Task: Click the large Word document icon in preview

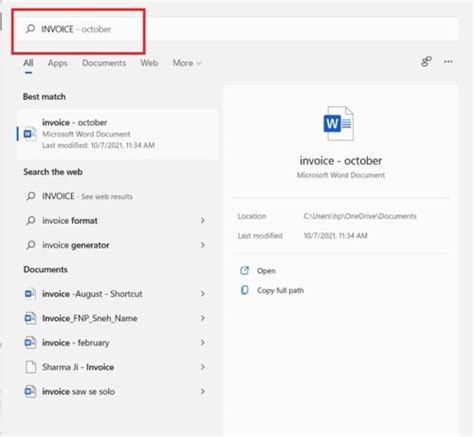Action: point(338,123)
